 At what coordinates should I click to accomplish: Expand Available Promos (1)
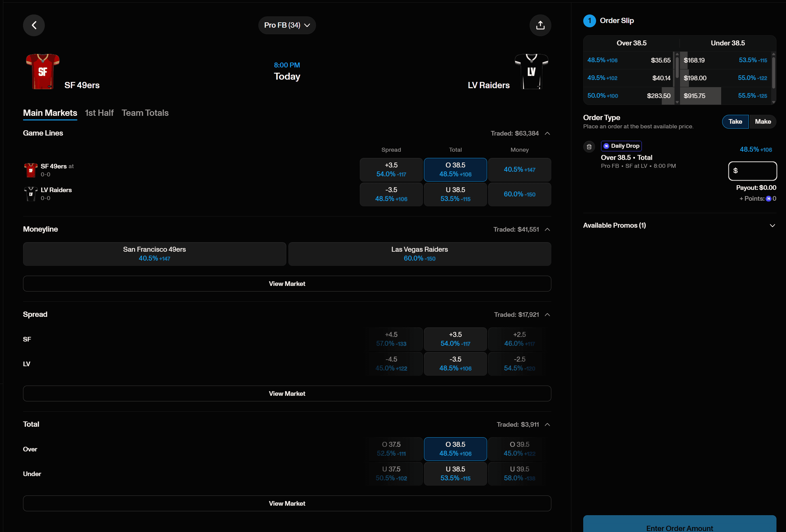[x=680, y=225]
